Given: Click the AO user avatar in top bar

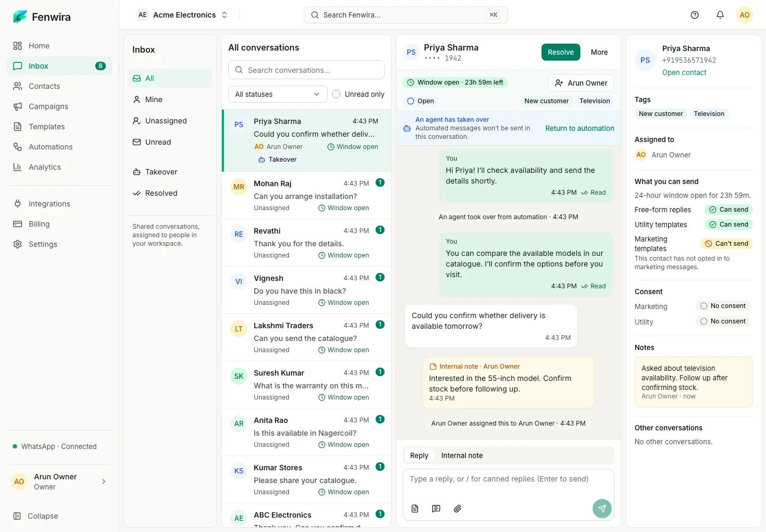Looking at the screenshot, I should click(745, 15).
